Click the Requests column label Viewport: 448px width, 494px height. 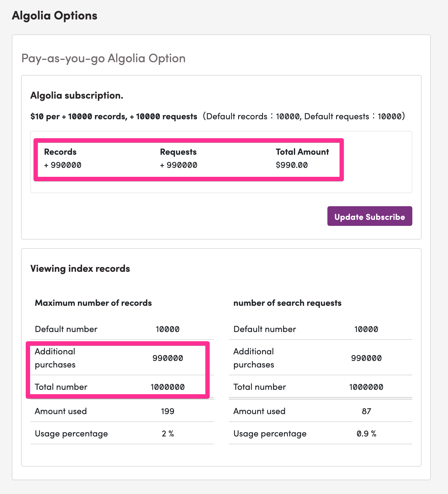[178, 152]
